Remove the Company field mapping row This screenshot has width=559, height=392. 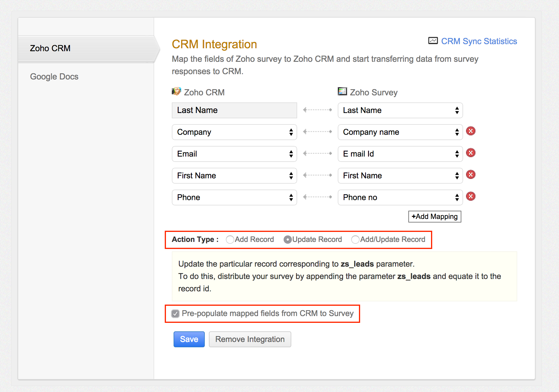coord(471,131)
